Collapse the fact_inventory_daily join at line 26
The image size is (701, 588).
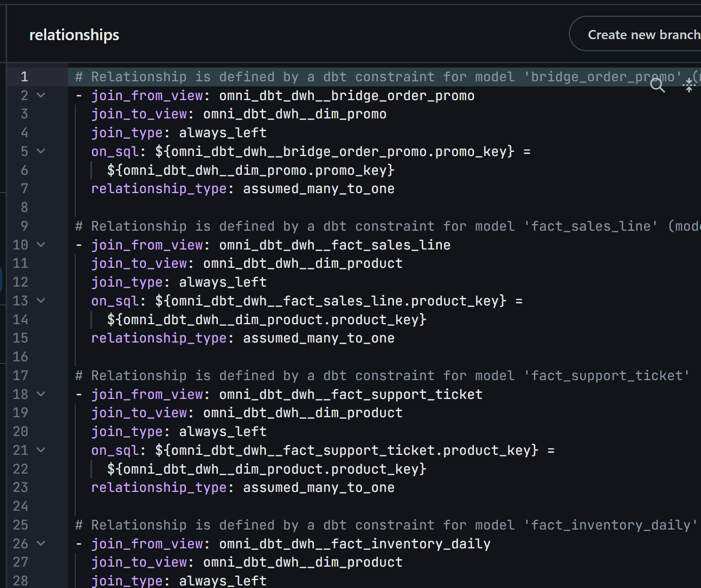click(41, 544)
